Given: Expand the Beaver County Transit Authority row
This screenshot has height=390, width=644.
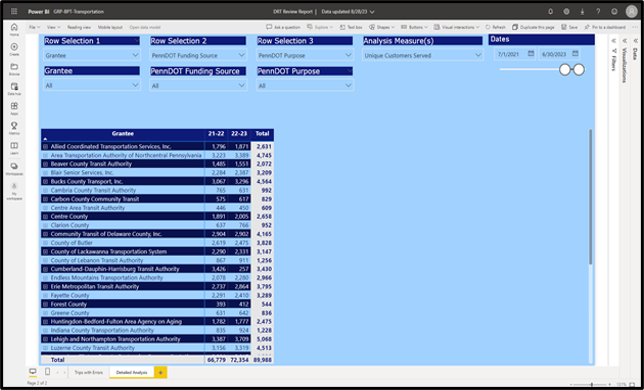Looking at the screenshot, I should (46, 164).
